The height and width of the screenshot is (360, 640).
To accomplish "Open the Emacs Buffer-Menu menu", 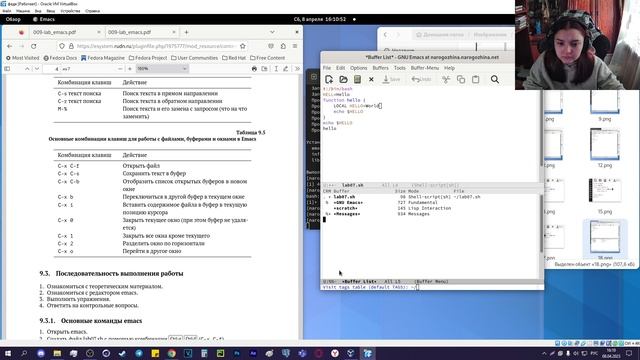I will click(x=424, y=68).
